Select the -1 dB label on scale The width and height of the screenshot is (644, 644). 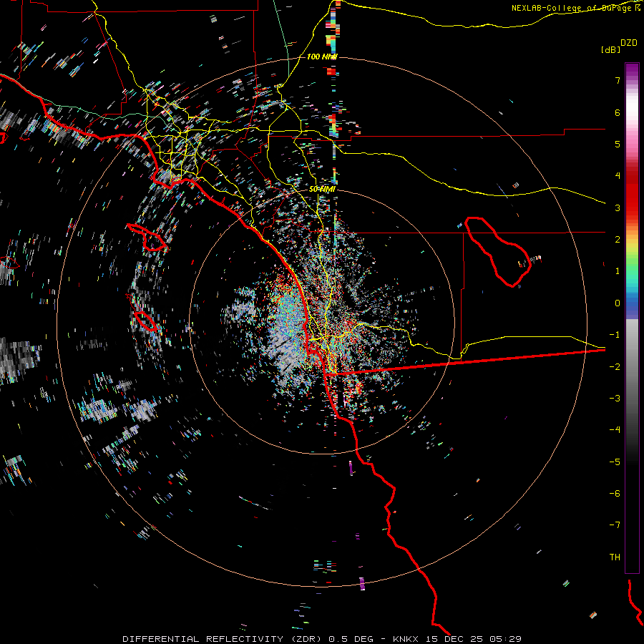click(x=615, y=335)
